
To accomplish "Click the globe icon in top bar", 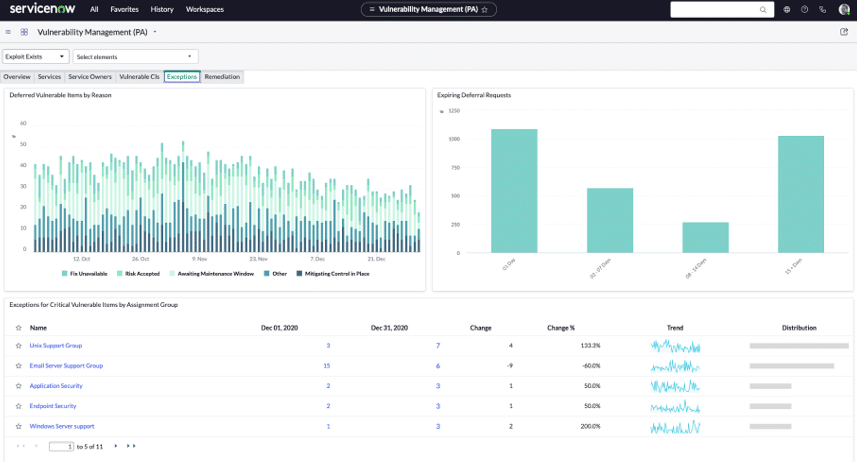I will click(787, 9).
